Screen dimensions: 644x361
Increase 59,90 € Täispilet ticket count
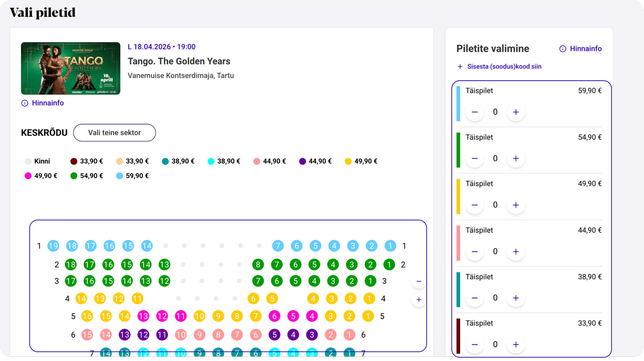pyautogui.click(x=516, y=112)
